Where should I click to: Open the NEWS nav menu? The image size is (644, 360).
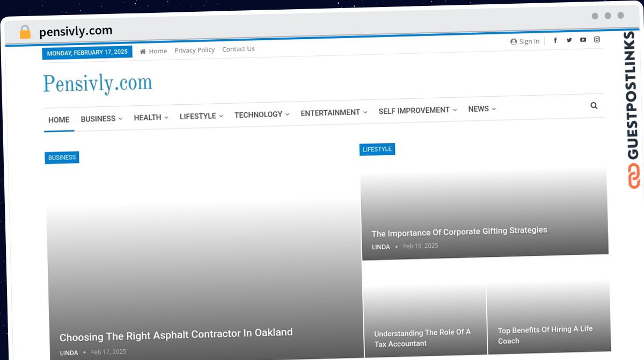478,109
